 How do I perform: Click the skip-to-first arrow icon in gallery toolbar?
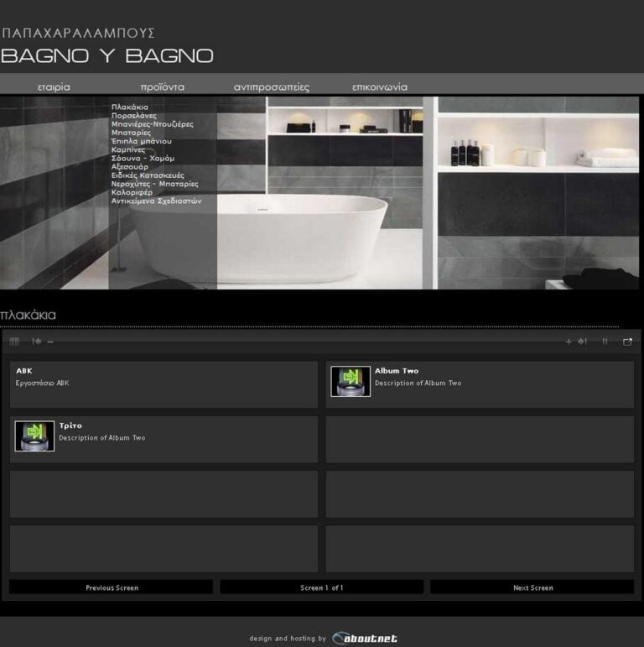point(36,342)
